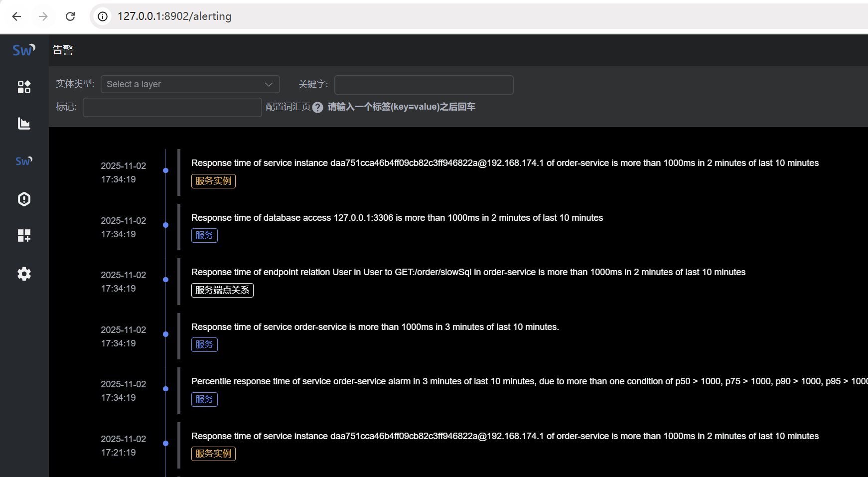Open the Select a layer dropdown
Viewport: 868px width, 477px height.
190,84
